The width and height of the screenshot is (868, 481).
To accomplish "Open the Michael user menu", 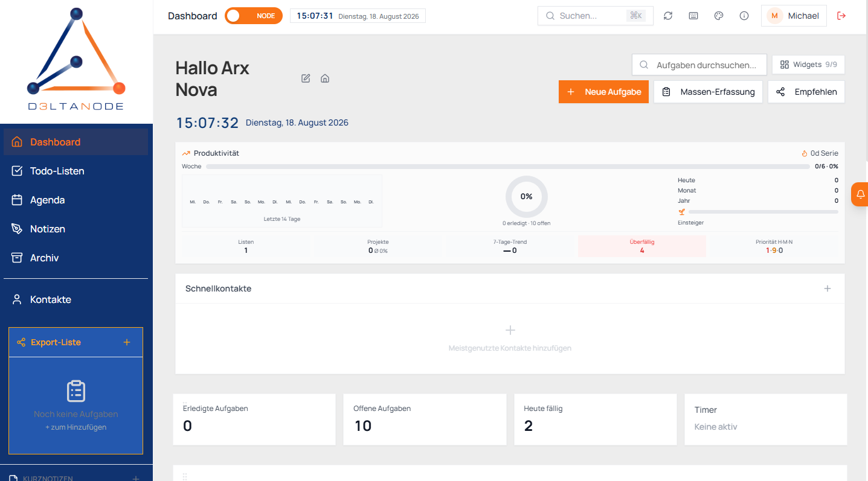I will pos(794,16).
